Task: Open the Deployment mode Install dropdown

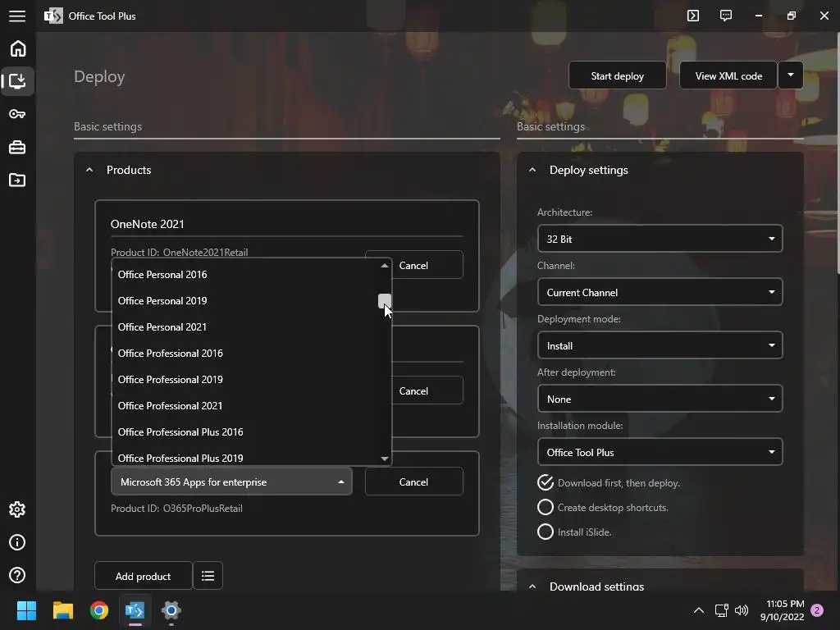Action: (660, 345)
